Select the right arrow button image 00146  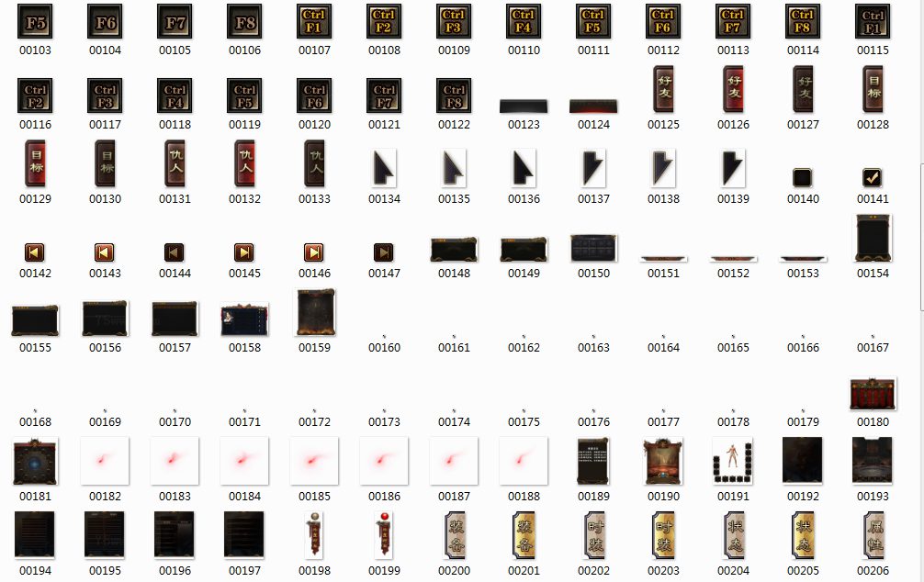[x=314, y=252]
